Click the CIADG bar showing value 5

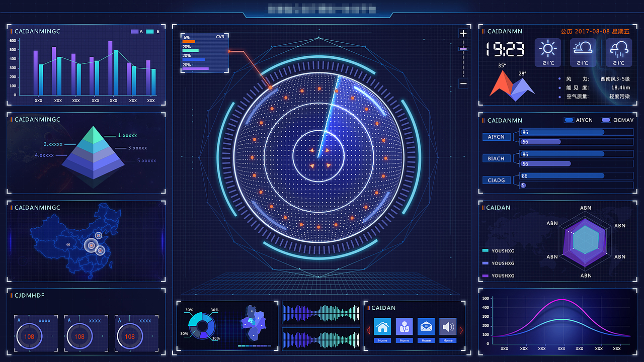pos(523,186)
